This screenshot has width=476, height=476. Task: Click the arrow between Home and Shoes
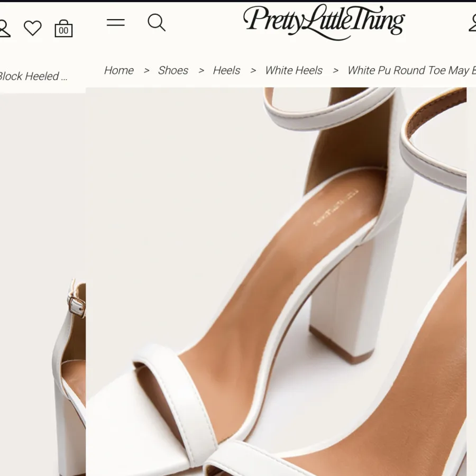147,70
